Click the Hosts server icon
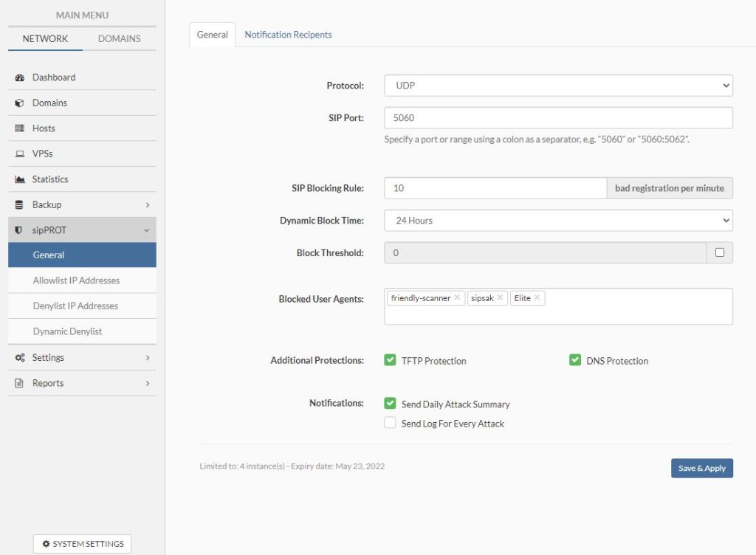Image resolution: width=756 pixels, height=555 pixels. point(20,128)
